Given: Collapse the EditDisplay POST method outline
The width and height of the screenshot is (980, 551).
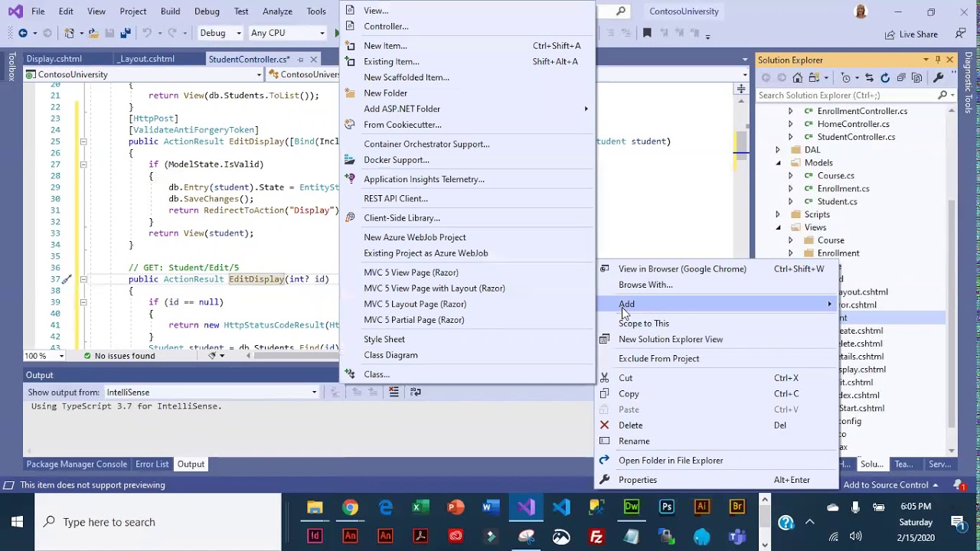Looking at the screenshot, I should pos(83,142).
